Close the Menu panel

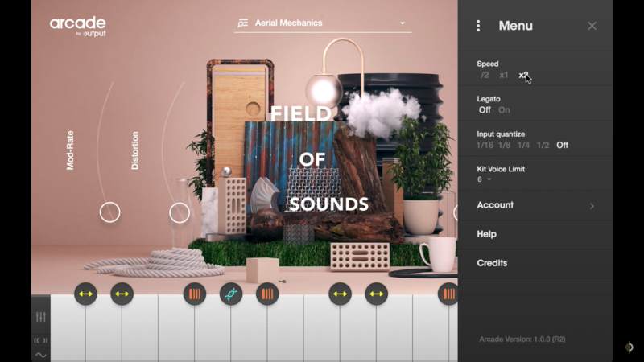click(592, 26)
